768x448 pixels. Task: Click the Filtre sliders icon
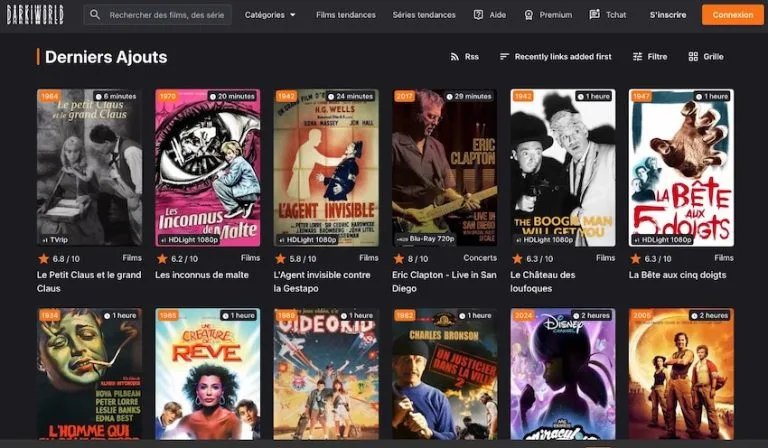(637, 57)
